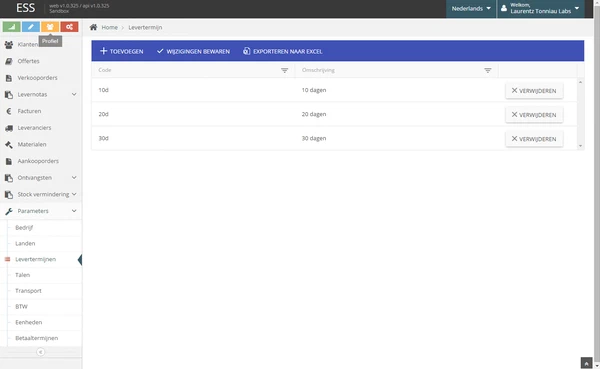Expand the Levernotas submenu chevron

(74, 94)
